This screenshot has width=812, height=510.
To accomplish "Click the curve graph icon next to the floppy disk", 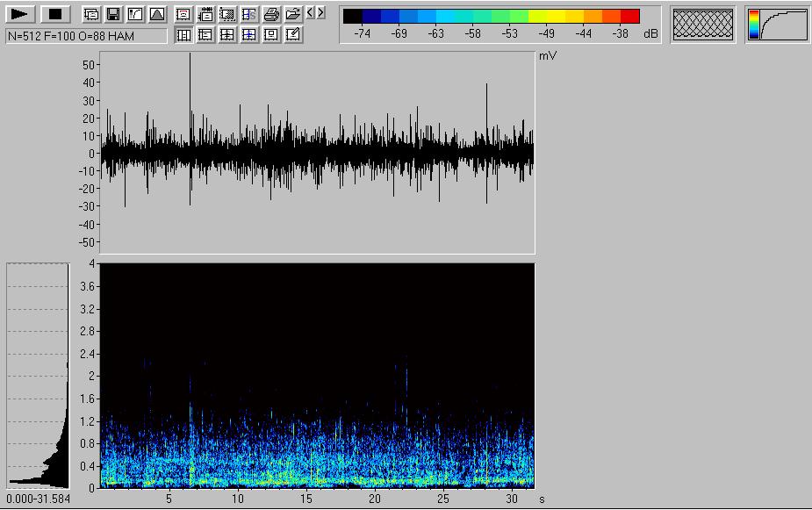I will 134,14.
